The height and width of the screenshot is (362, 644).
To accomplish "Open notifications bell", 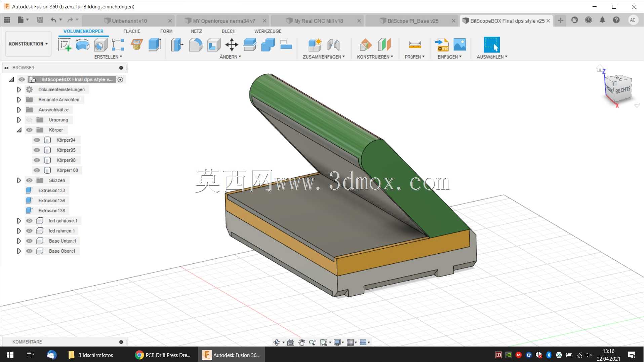I will [602, 20].
